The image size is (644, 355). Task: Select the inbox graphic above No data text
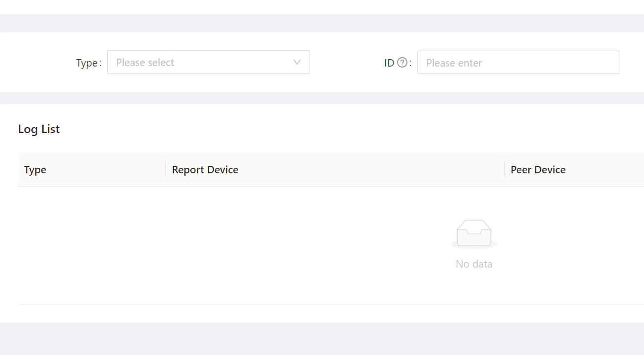tap(474, 232)
